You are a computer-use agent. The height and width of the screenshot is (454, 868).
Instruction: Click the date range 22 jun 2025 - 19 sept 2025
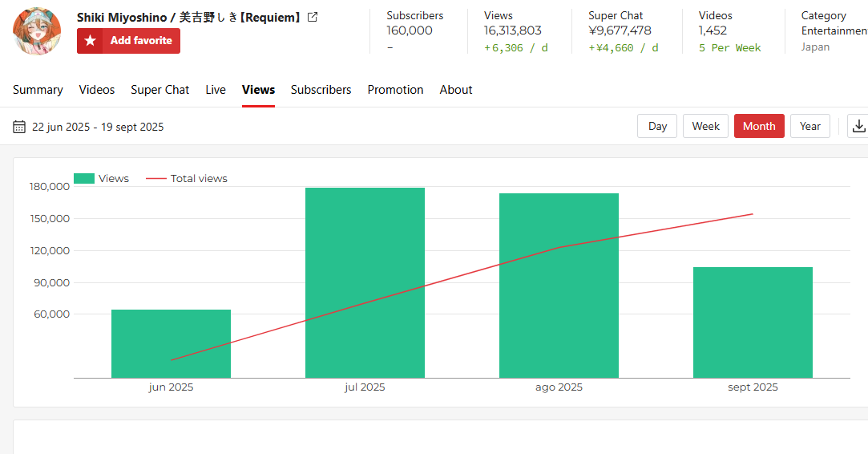(x=98, y=127)
